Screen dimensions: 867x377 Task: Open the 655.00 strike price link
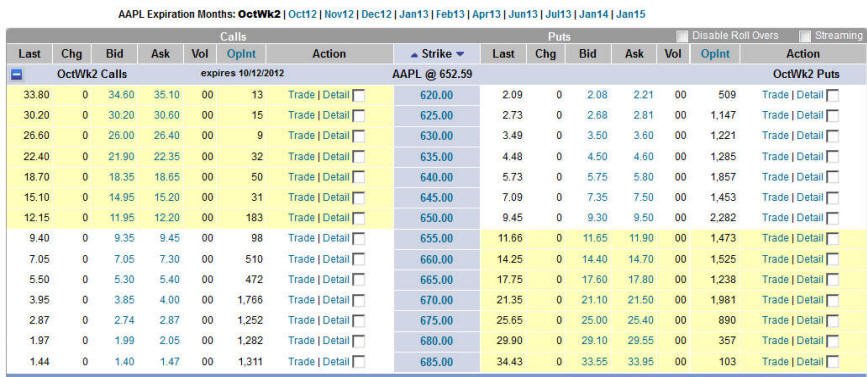tap(436, 239)
